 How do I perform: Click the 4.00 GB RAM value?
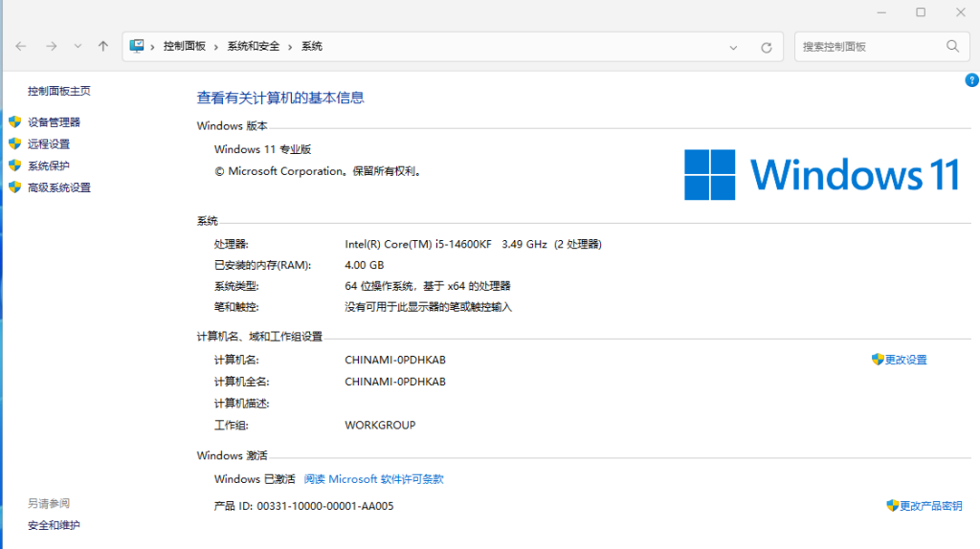pyautogui.click(x=365, y=265)
